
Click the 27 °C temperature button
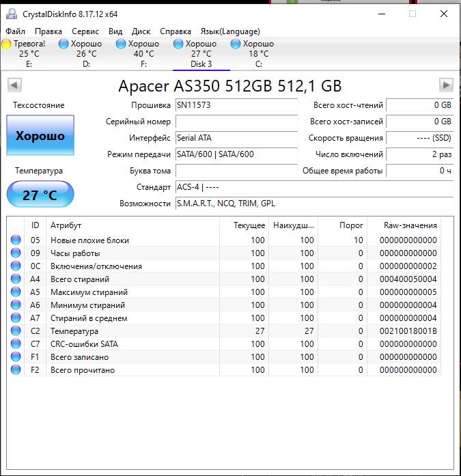[x=40, y=194]
